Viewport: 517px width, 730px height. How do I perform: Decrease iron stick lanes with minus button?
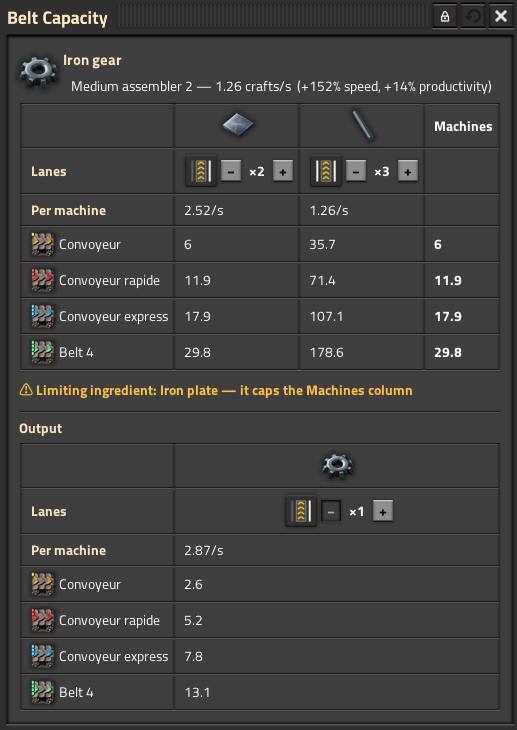[x=356, y=171]
